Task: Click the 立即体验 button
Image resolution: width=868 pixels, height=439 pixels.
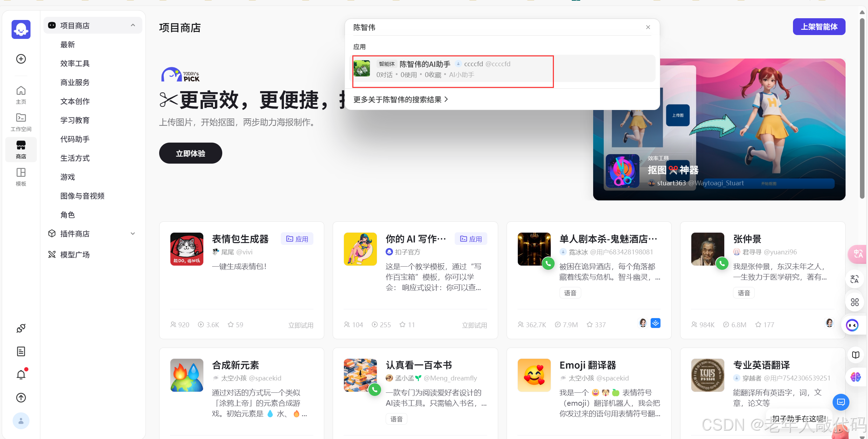Action: (x=190, y=153)
